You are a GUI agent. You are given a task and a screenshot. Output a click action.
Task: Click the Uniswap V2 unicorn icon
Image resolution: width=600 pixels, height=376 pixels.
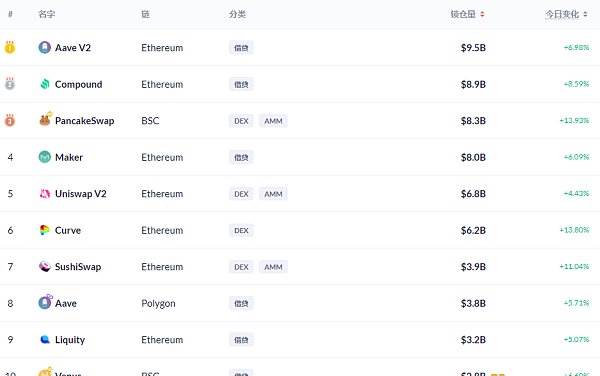tap(45, 194)
